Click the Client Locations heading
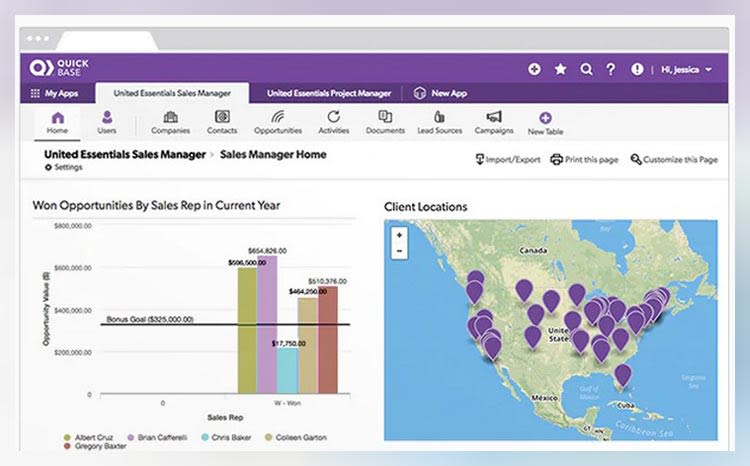This screenshot has height=466, width=750. pyautogui.click(x=426, y=207)
